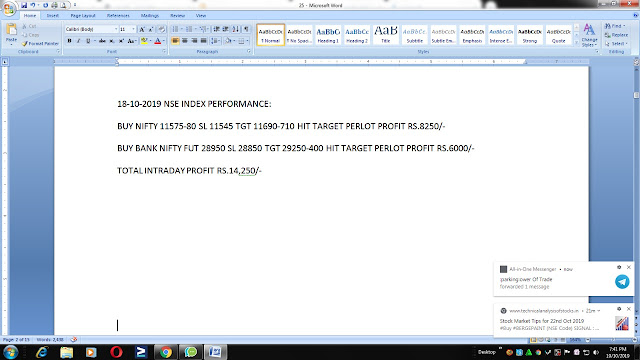Open shading color button
The width and height of the screenshot is (640, 360).
(228, 41)
